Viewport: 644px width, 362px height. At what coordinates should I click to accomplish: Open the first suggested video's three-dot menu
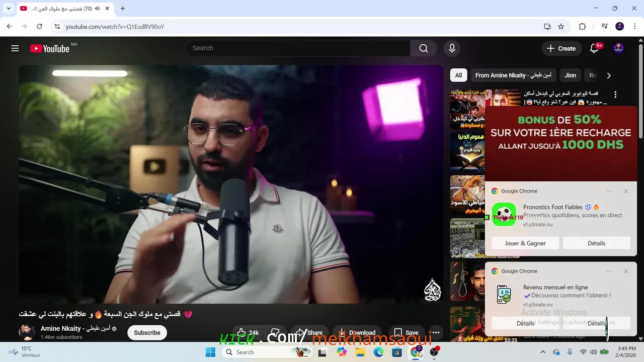coord(615,95)
